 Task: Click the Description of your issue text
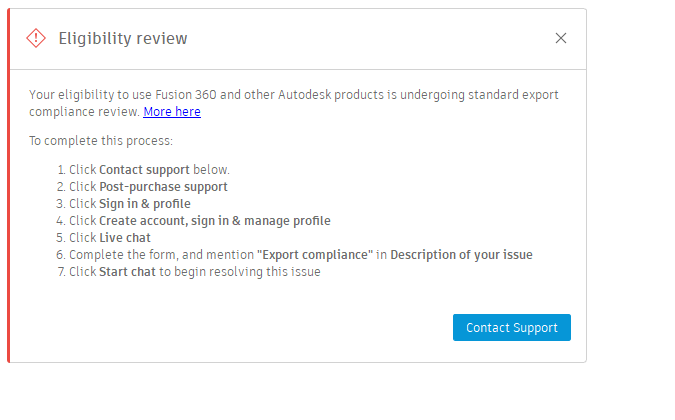click(x=461, y=254)
